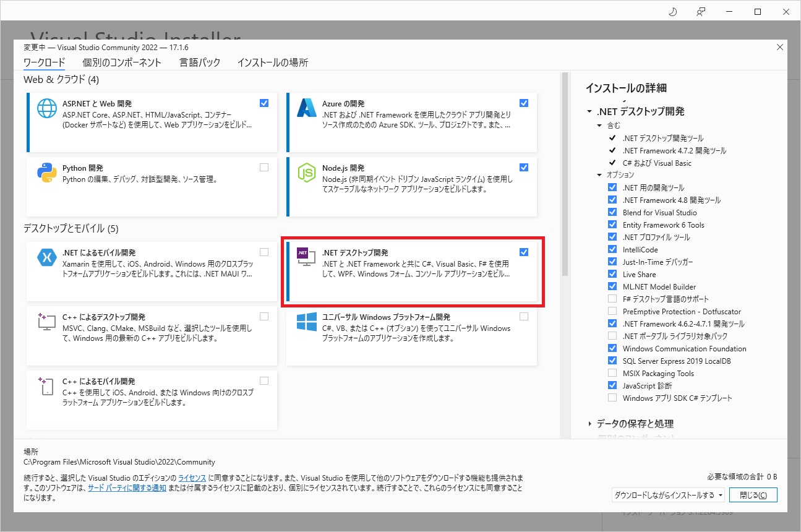This screenshot has width=801, height=532.
Task: Check C++ によるモバイル開発 checkbox
Action: coord(264,380)
